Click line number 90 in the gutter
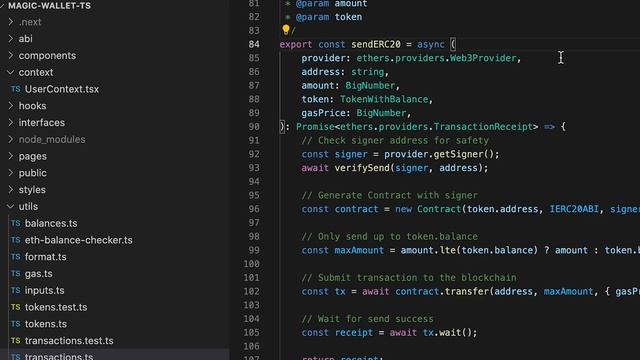This screenshot has width=640, height=360. click(x=254, y=127)
